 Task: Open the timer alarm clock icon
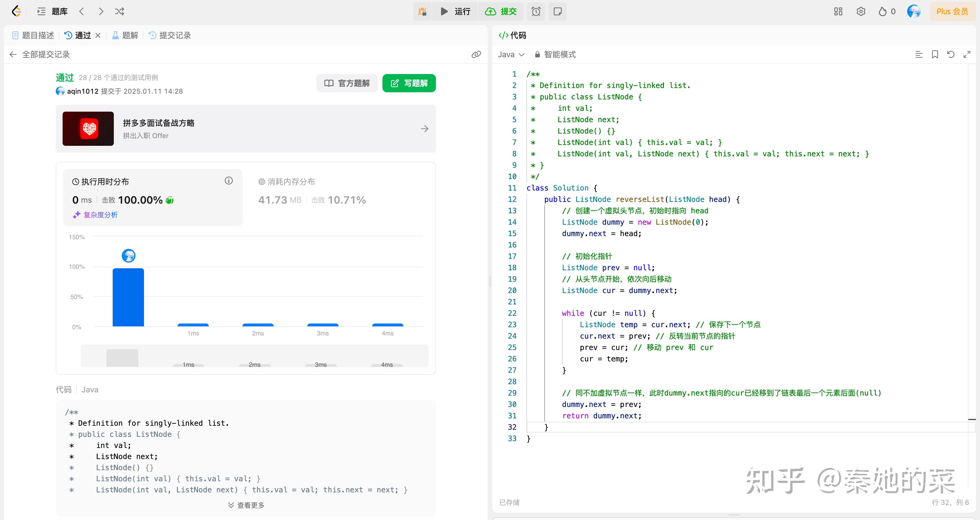click(536, 11)
